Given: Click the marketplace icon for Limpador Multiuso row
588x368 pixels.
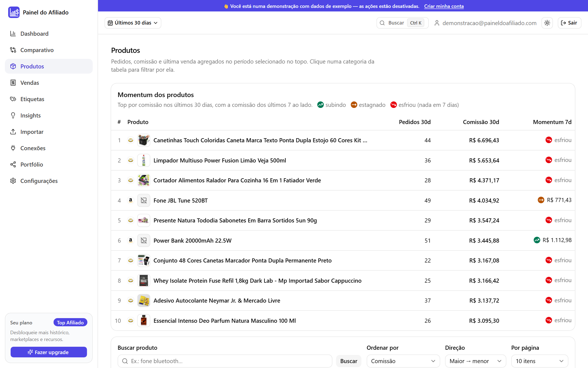Looking at the screenshot, I should click(131, 160).
